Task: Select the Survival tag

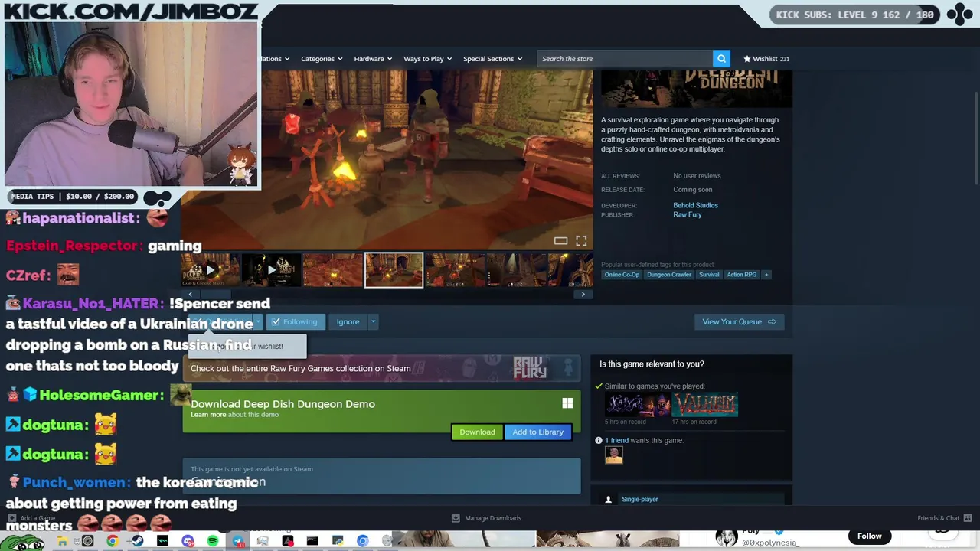Action: click(709, 275)
